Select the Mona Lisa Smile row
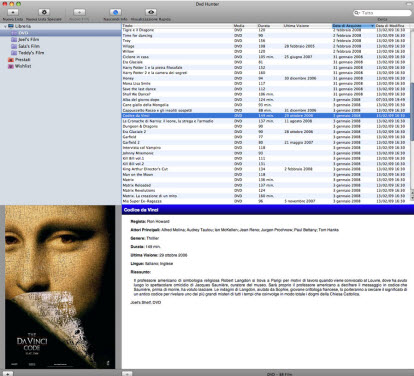Image resolution: width=414 pixels, height=376 pixels. 266,83
